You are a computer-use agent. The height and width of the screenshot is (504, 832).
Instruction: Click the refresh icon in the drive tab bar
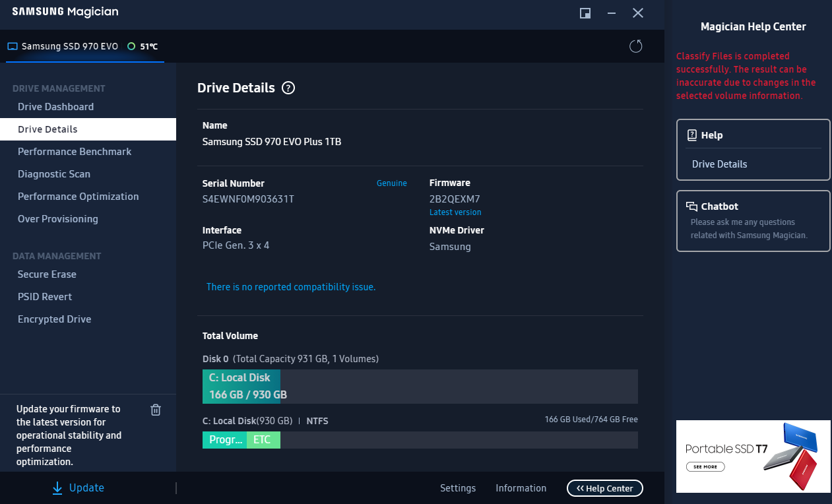[636, 46]
